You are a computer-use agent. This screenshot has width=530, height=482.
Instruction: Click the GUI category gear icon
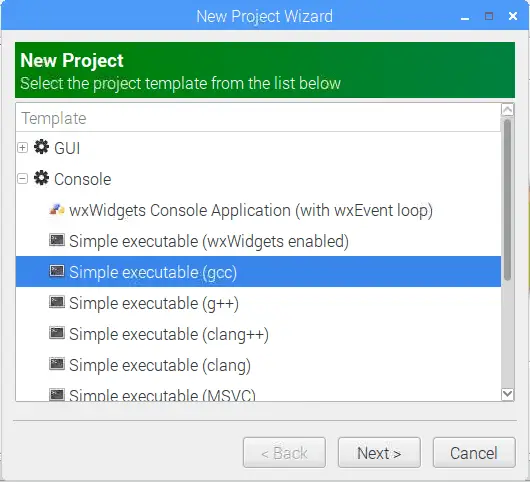[41, 147]
